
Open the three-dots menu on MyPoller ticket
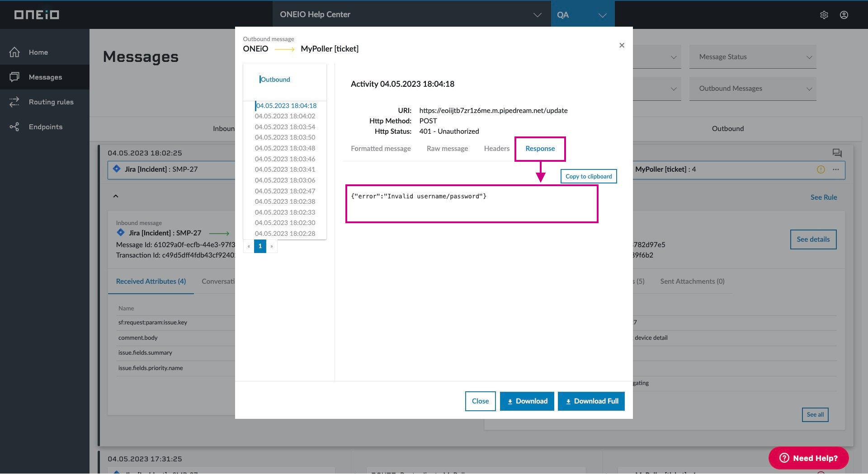click(836, 169)
